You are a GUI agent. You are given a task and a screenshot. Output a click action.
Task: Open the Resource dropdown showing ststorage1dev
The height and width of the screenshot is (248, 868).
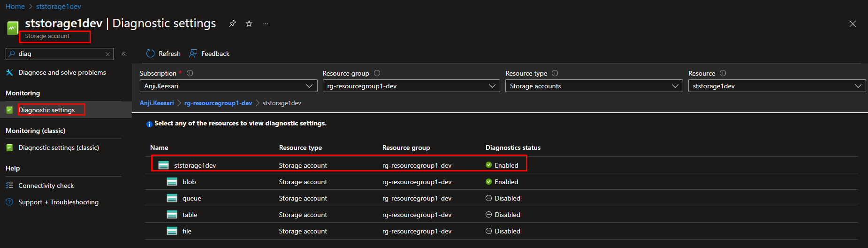click(777, 86)
